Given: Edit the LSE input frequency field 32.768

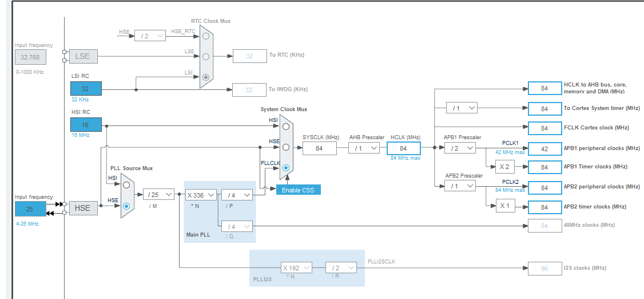Looking at the screenshot, I should click(30, 58).
